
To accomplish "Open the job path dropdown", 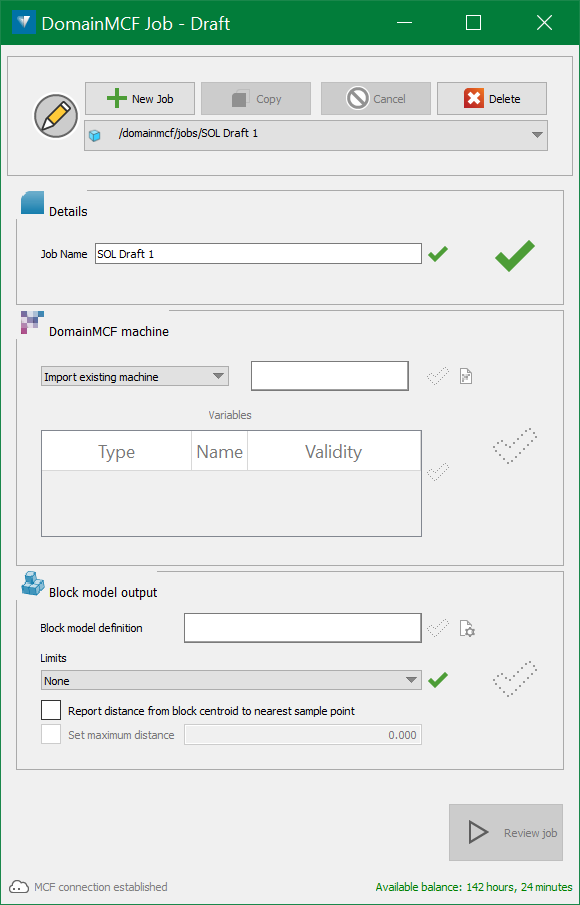I will pos(316,136).
